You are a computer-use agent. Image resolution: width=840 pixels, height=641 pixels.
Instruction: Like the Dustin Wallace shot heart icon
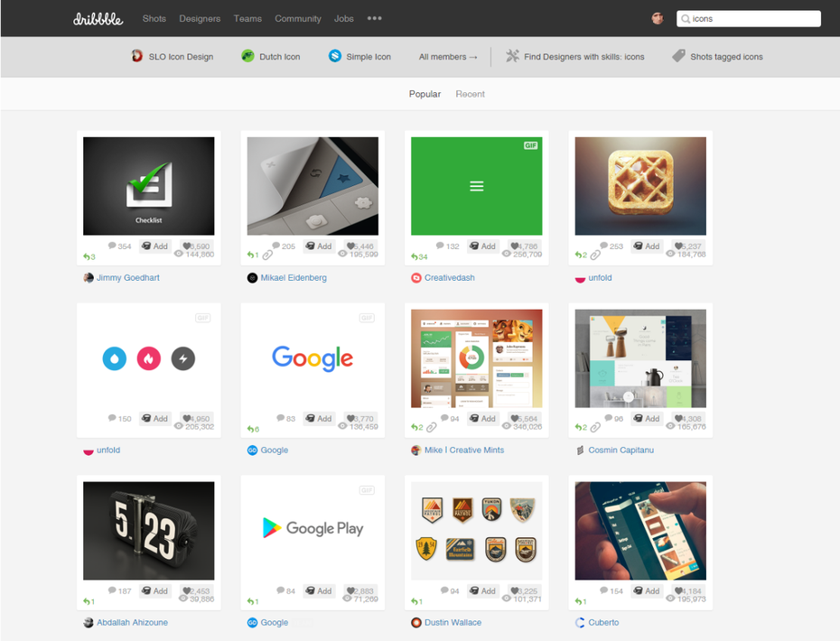click(x=514, y=590)
